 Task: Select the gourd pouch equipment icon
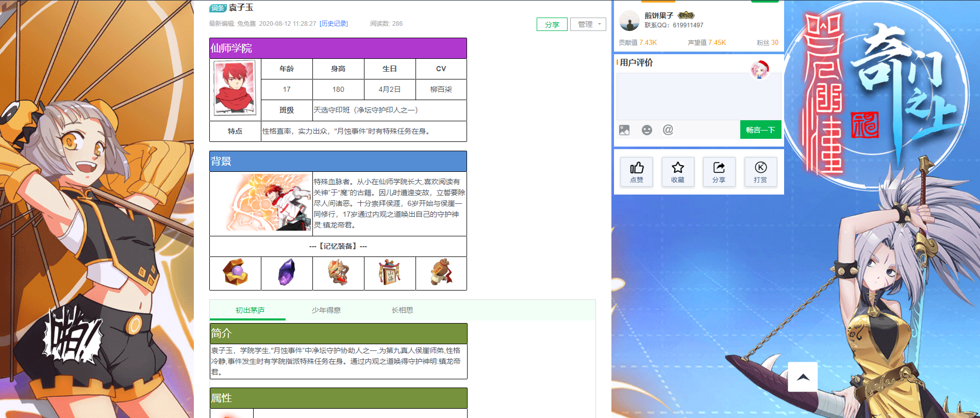coord(441,272)
